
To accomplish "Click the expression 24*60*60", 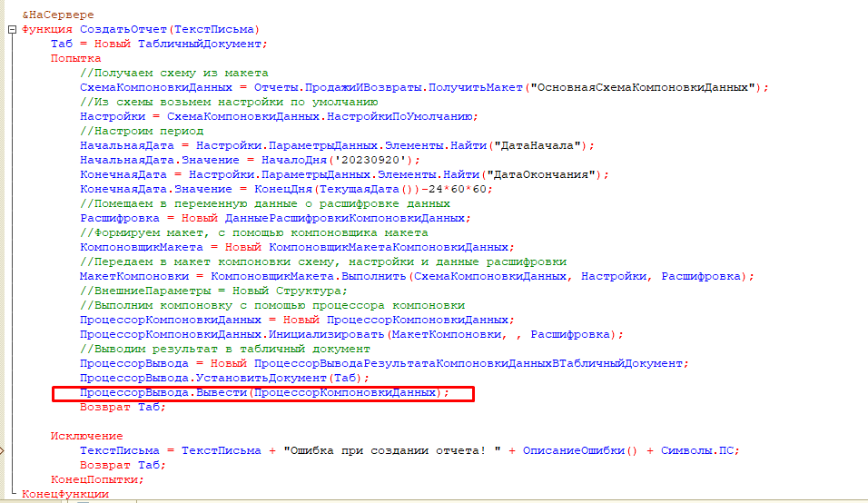I will [x=458, y=189].
